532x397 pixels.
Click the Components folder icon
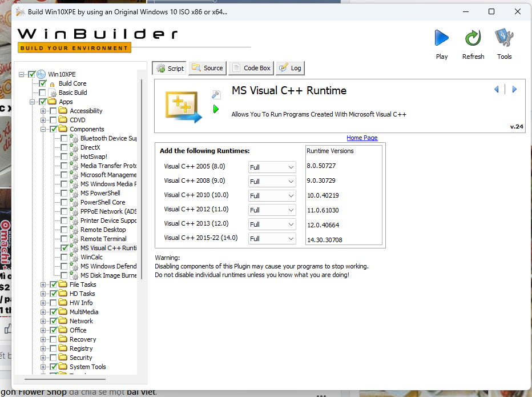click(x=63, y=129)
